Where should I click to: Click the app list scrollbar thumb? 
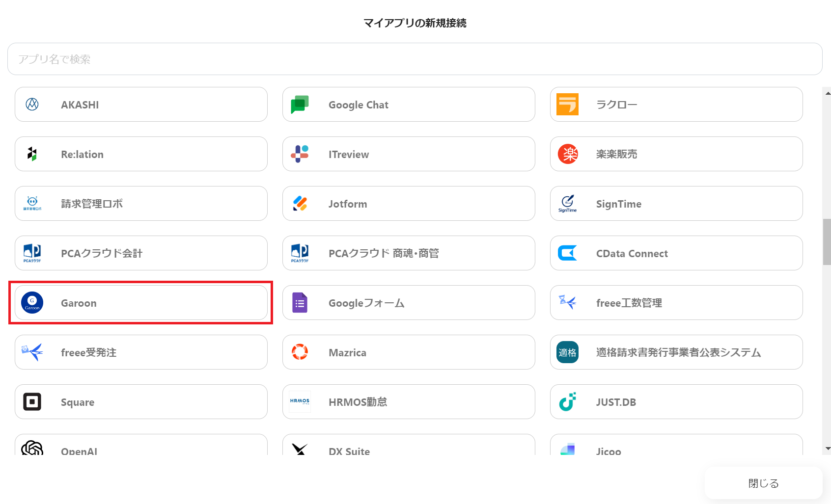tap(827, 242)
